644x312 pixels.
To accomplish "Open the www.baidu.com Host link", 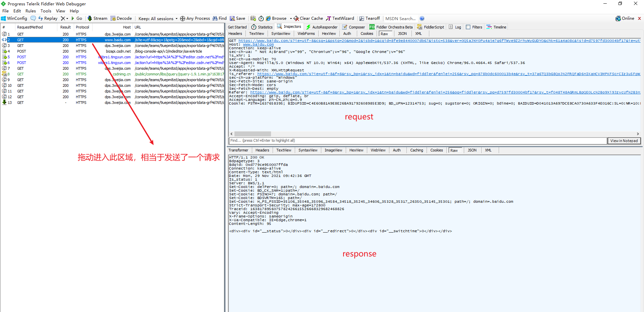I will point(258,44).
